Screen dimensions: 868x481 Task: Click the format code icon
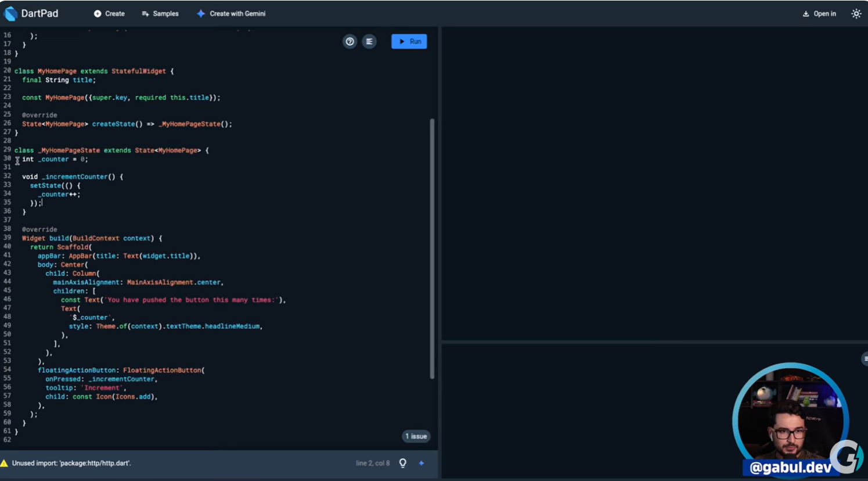(369, 41)
